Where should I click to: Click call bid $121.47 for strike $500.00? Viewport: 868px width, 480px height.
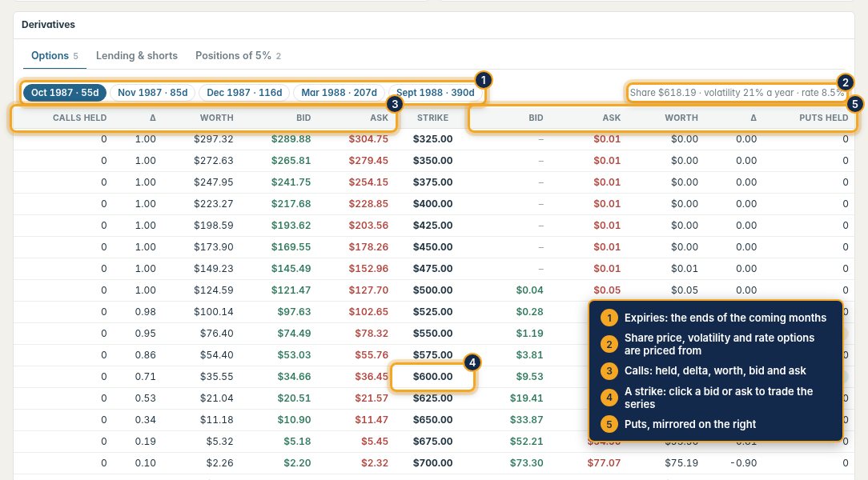[x=291, y=290]
